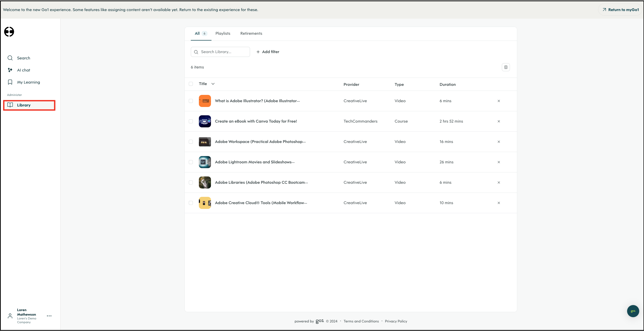Remove What is Adobe Illustrator item
The width and height of the screenshot is (644, 331).
[499, 101]
